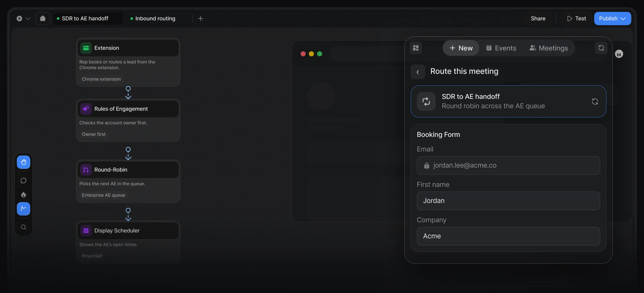Open the Meetings tab
This screenshot has width=644, height=293.
(549, 48)
